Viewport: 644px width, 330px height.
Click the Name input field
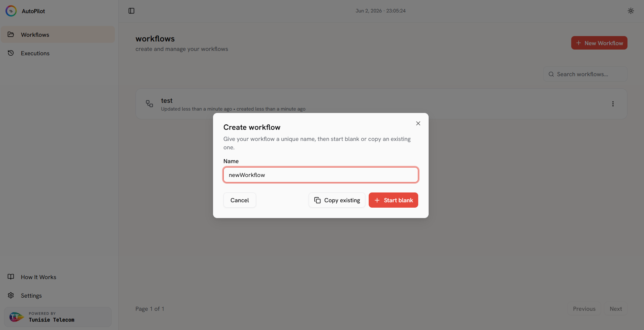tap(321, 175)
